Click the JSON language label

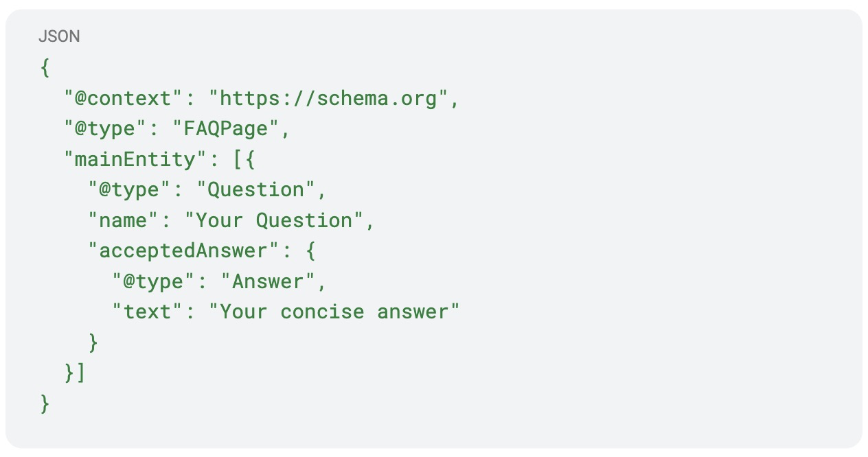(x=59, y=37)
